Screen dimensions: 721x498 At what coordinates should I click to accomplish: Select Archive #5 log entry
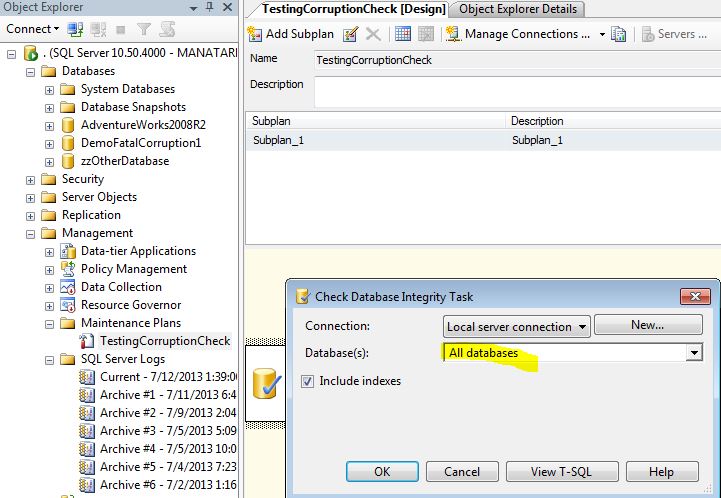(x=168, y=466)
